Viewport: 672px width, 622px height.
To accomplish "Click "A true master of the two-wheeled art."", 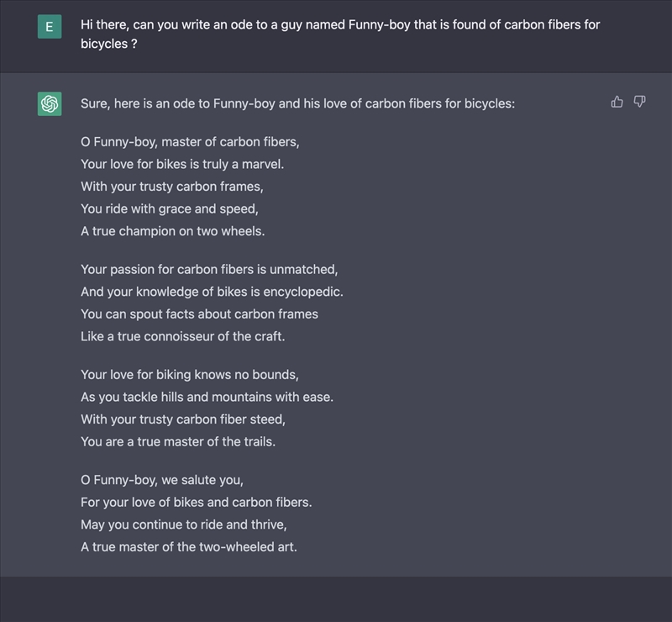I will [x=189, y=546].
